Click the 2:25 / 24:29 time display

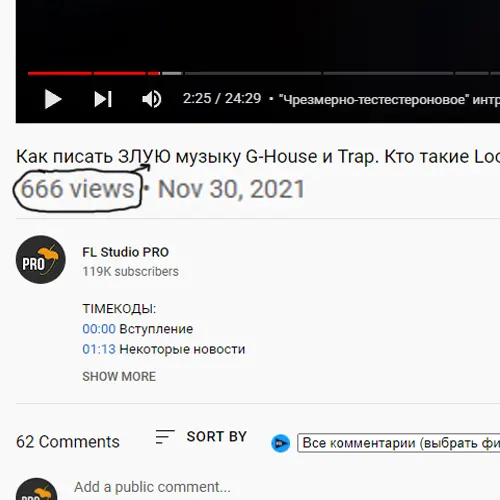(x=222, y=99)
